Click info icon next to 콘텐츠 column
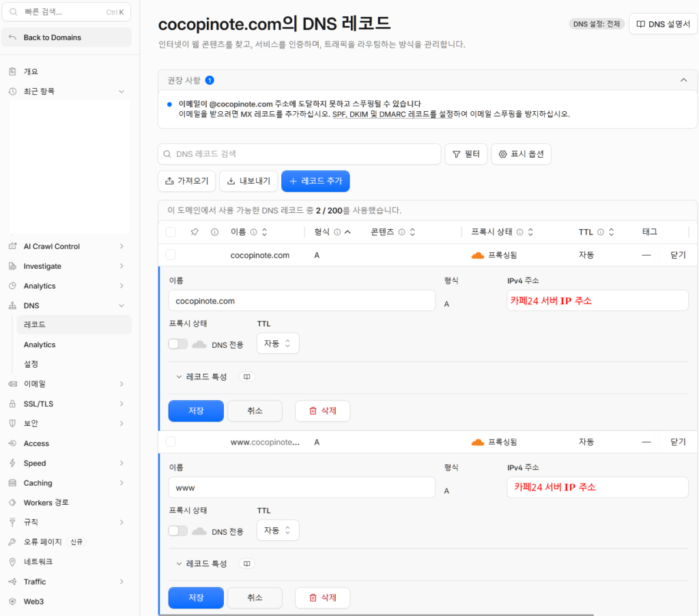The image size is (699, 616). point(401,232)
